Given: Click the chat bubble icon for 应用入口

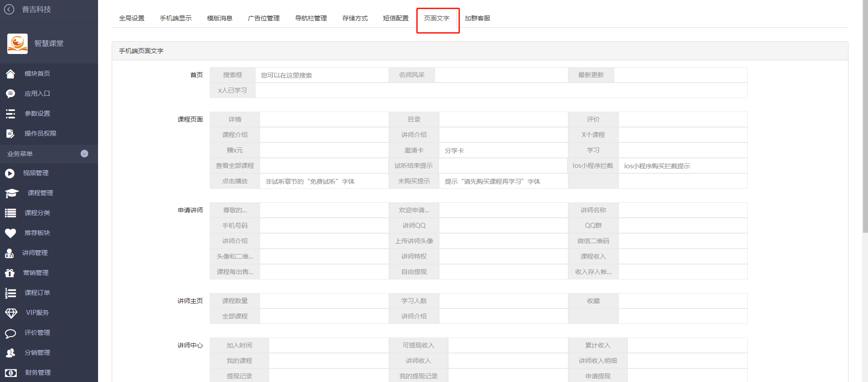Looking at the screenshot, I should (x=10, y=93).
